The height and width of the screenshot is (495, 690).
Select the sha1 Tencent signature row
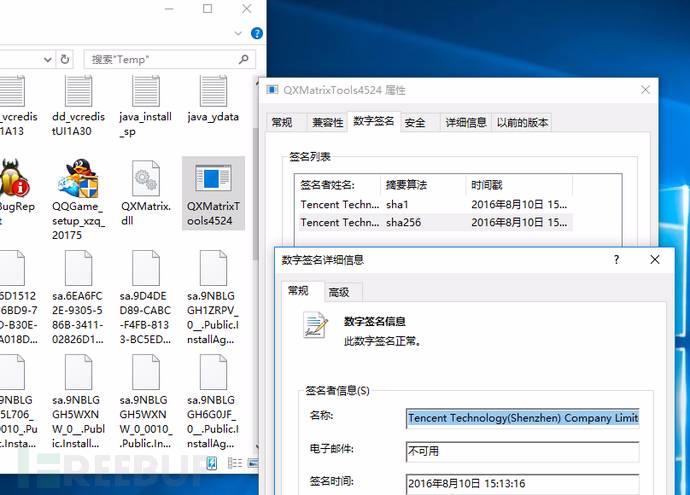pyautogui.click(x=435, y=205)
